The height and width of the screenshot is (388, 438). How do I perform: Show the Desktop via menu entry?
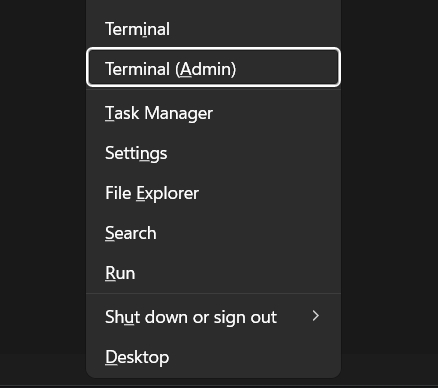click(213, 357)
